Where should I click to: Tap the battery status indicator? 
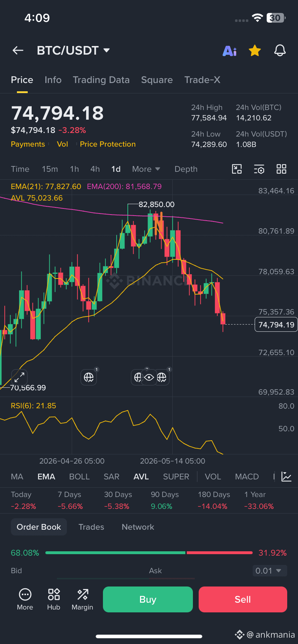(276, 18)
